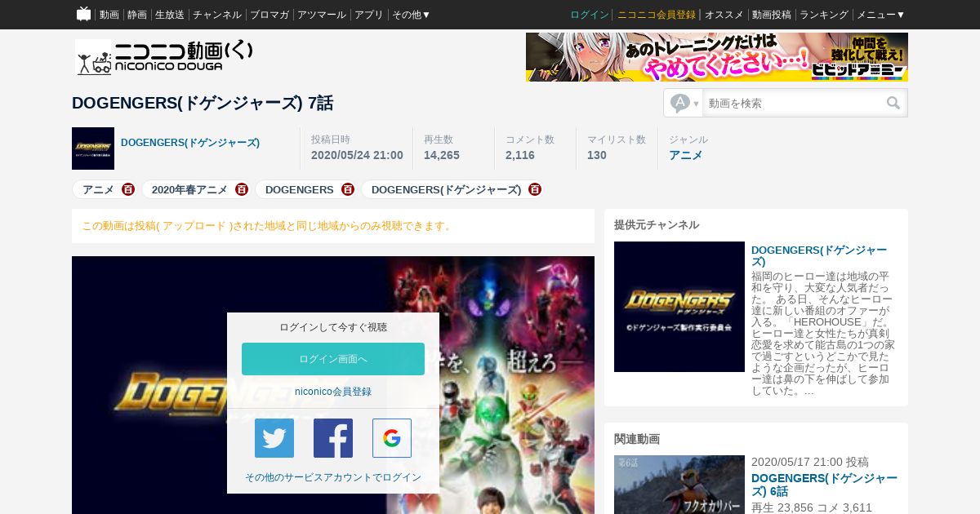Open the オススメ top bar link
The image size is (980, 514).
[x=724, y=15]
